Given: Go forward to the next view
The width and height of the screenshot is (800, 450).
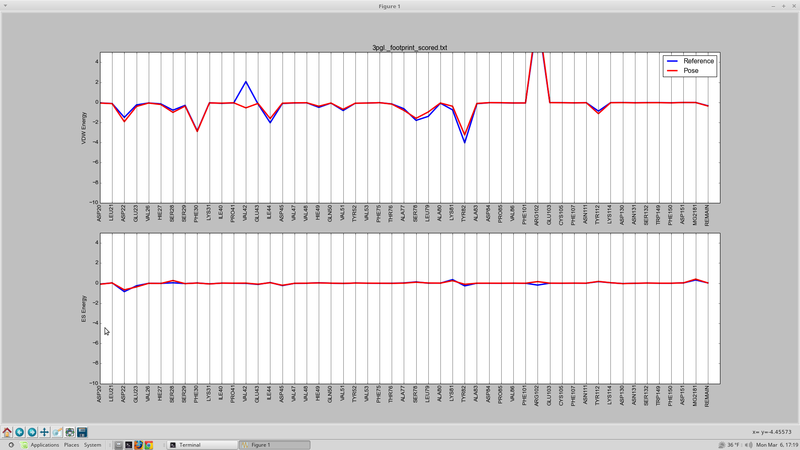Looking at the screenshot, I should 32,432.
